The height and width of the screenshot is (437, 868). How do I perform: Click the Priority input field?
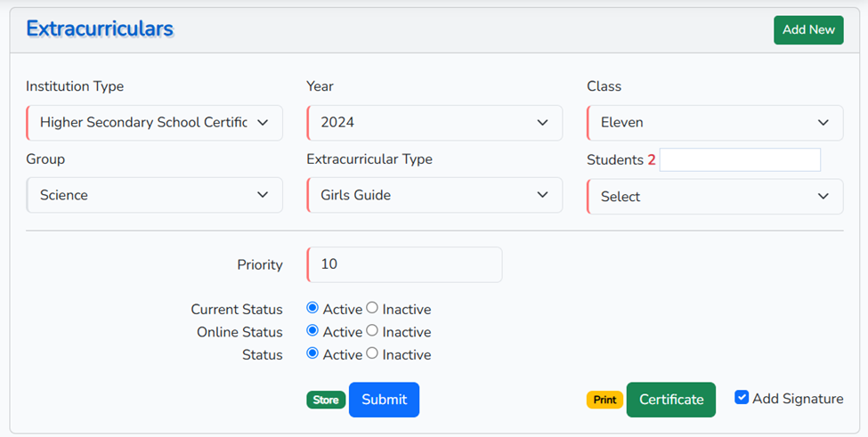[405, 264]
